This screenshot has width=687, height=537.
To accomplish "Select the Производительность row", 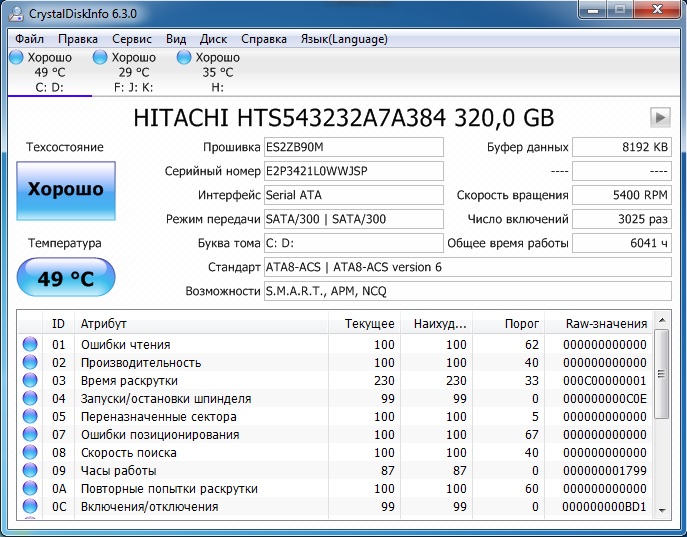I will click(x=335, y=363).
